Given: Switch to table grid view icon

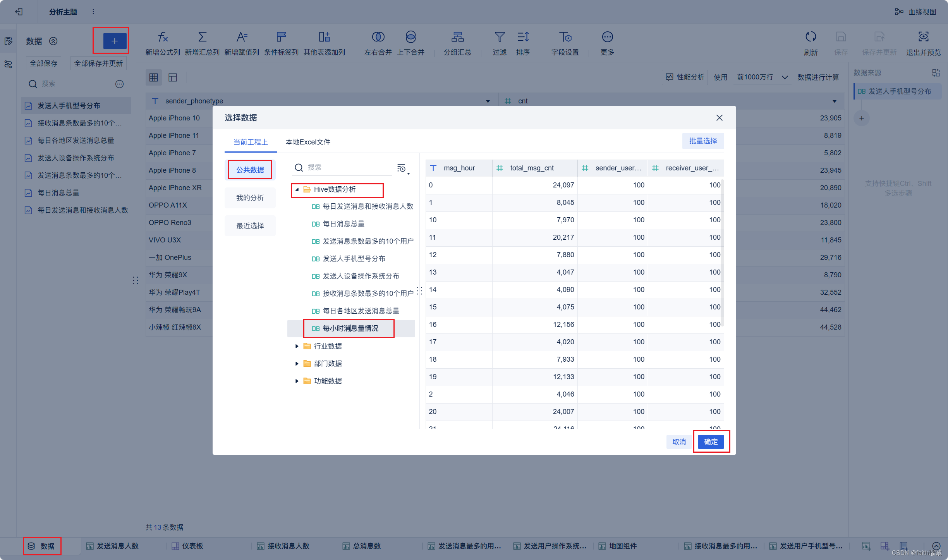Looking at the screenshot, I should tap(154, 77).
